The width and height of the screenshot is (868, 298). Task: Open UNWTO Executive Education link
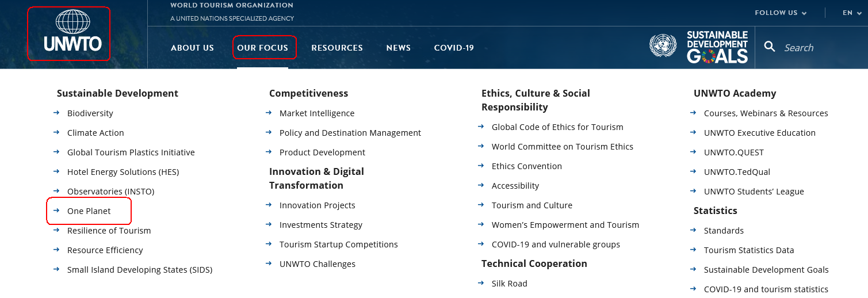(x=760, y=133)
